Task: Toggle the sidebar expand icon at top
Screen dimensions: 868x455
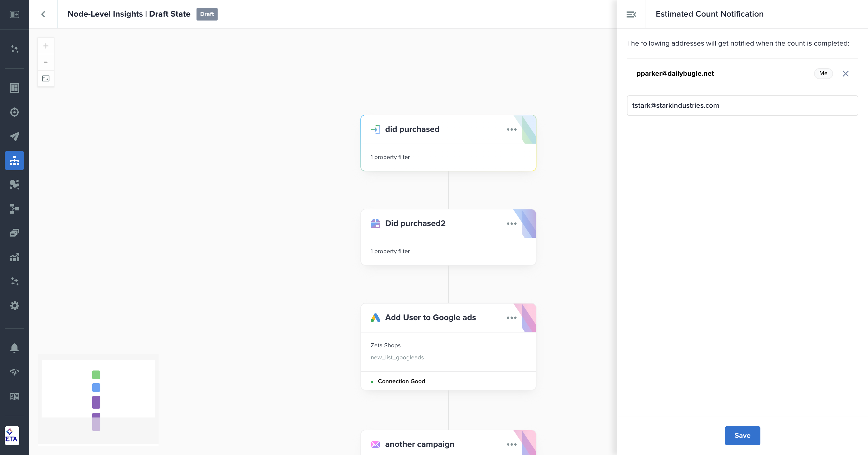Action: (14, 14)
